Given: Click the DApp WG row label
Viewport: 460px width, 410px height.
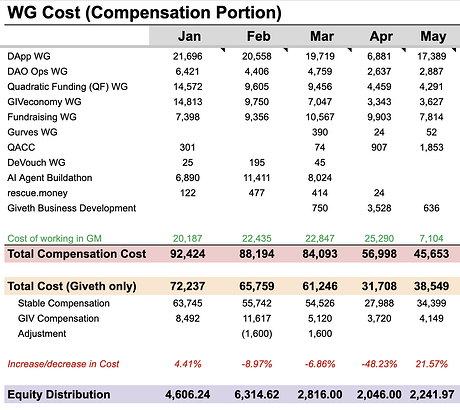Looking at the screenshot, I should tap(29, 56).
